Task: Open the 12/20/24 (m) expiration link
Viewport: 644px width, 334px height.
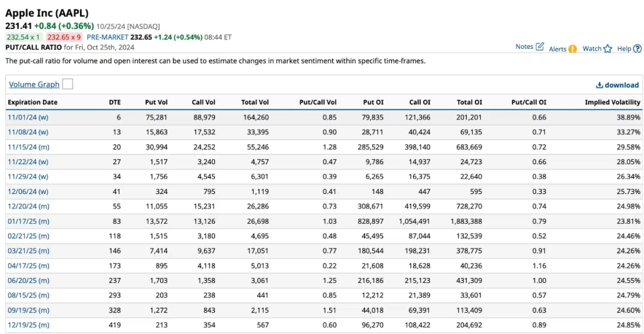Action: coord(28,206)
